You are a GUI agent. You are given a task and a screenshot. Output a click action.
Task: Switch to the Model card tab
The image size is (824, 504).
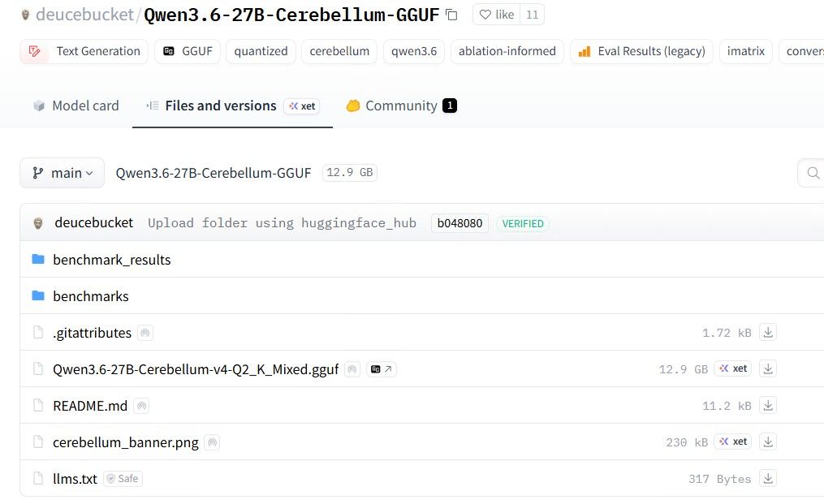coord(76,106)
